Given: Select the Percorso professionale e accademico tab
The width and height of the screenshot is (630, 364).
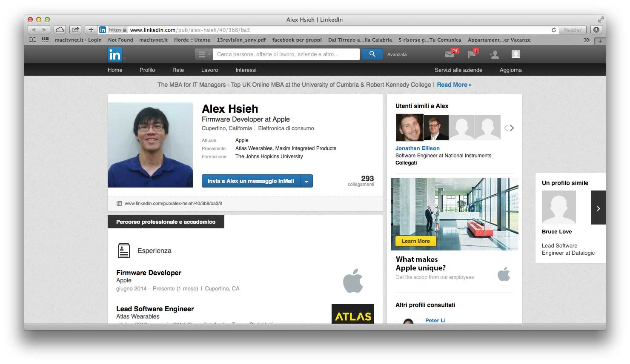Looking at the screenshot, I should 166,222.
